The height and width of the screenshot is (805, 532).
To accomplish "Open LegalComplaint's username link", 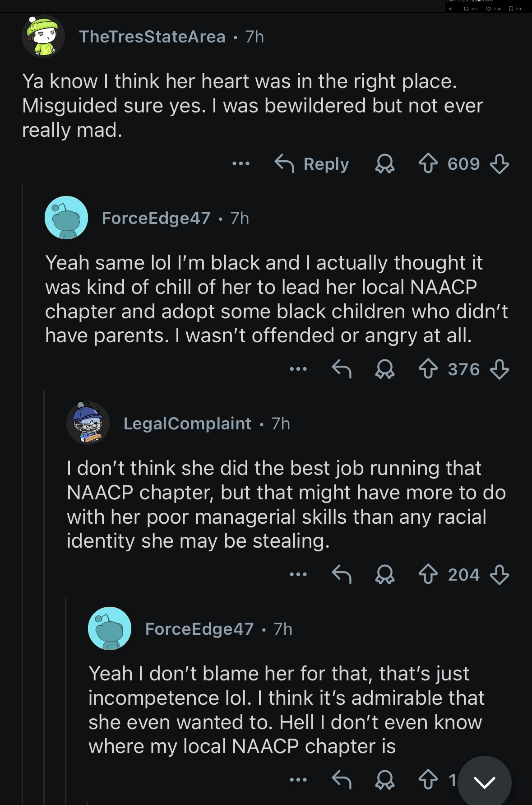I will pos(187,423).
